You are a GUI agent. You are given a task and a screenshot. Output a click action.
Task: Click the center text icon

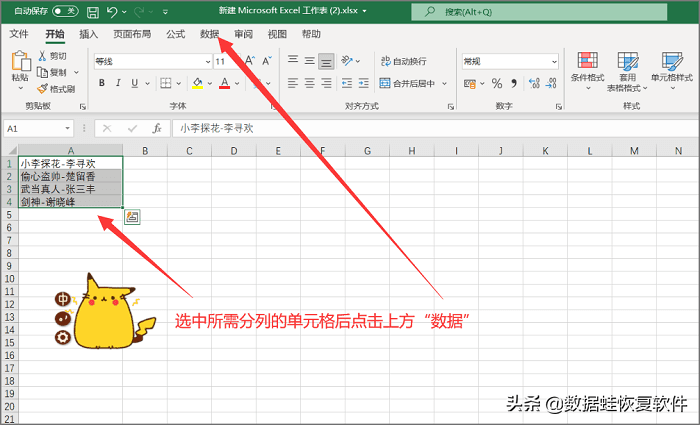pyautogui.click(x=309, y=83)
